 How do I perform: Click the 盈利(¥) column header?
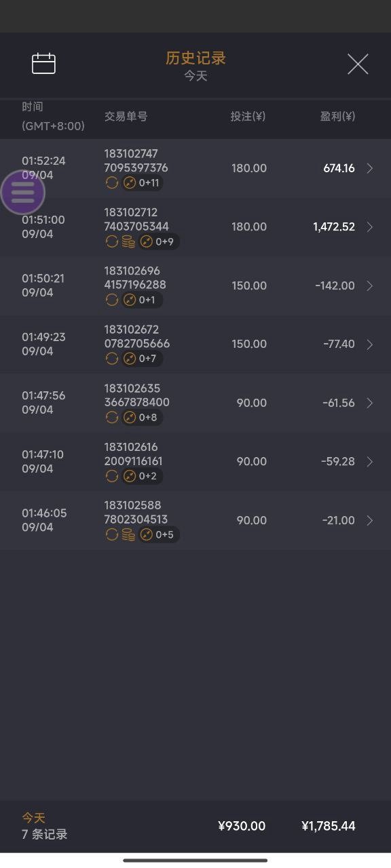(x=338, y=116)
